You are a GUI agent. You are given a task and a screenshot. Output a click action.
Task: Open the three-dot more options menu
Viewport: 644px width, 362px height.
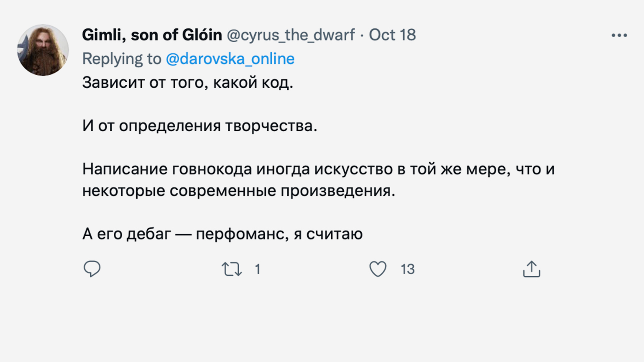(x=619, y=36)
